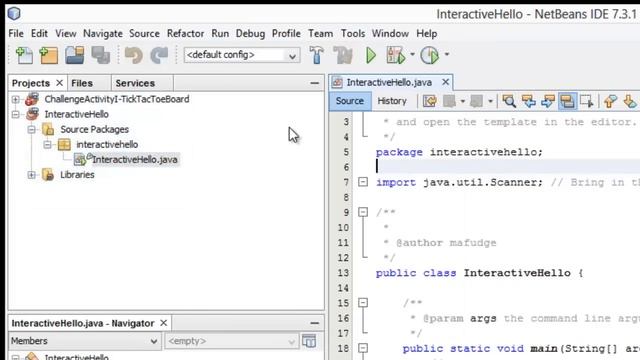Open the Navigator Members dropdown
Screen dimensions: 640x360
[84, 341]
